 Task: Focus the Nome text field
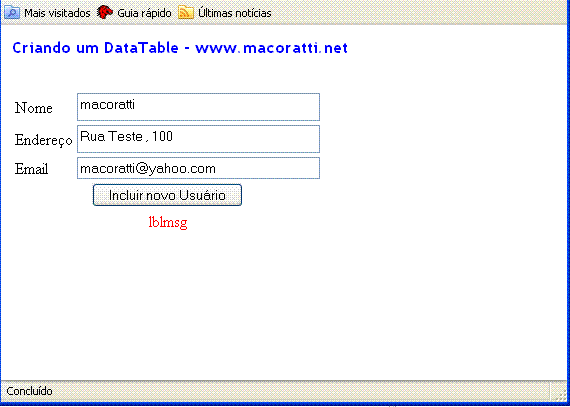[x=198, y=107]
